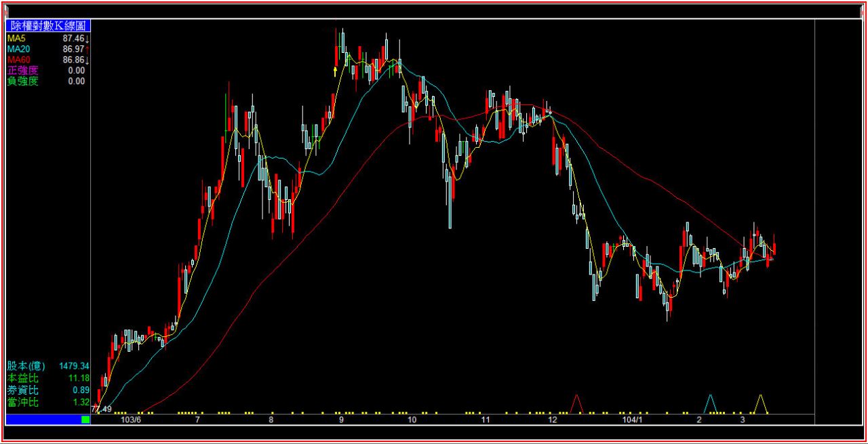868x444 pixels.
Task: Select the cyan MA20 indicator label
Action: click(18, 49)
